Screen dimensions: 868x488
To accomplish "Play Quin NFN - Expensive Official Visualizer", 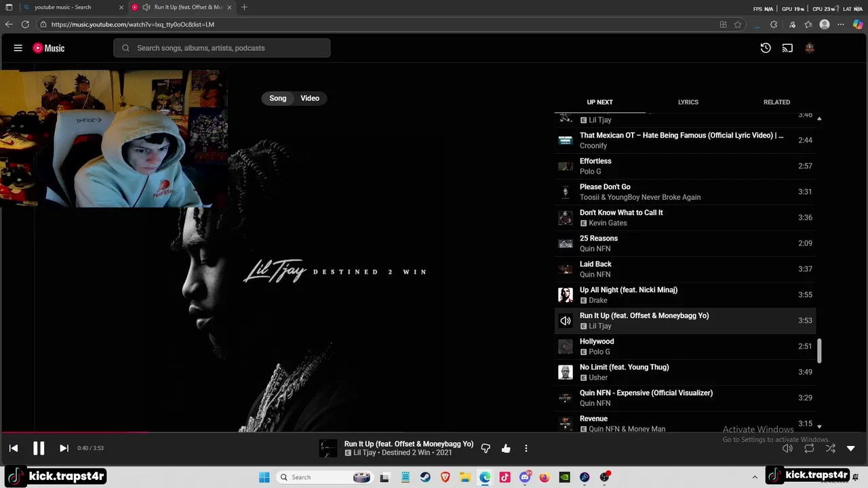I will tap(685, 398).
